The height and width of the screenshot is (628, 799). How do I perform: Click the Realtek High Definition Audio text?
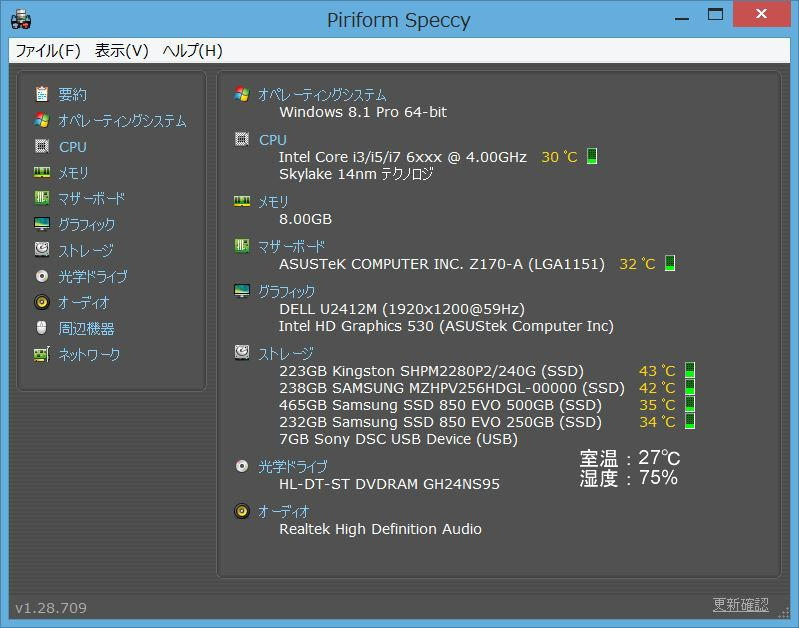[380, 529]
